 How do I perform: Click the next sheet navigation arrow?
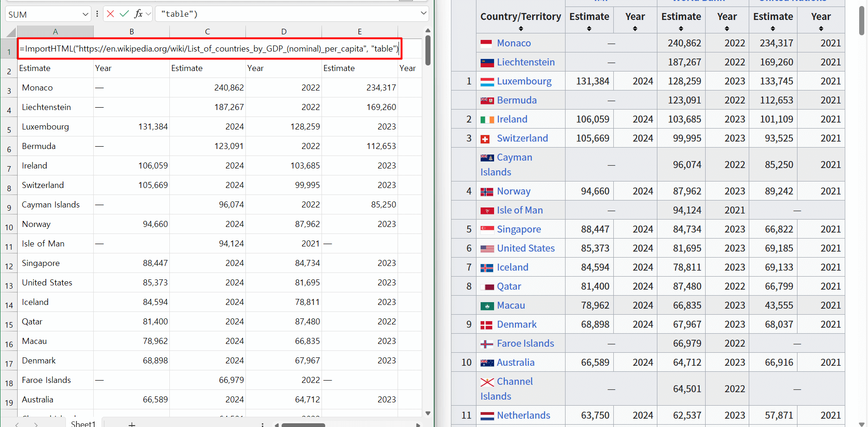(x=36, y=424)
